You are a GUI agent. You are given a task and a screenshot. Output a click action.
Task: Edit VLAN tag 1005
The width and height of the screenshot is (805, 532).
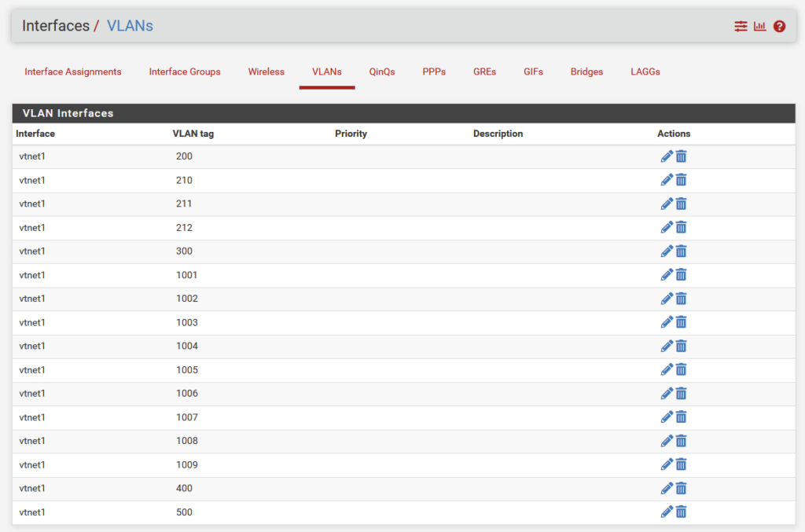(x=667, y=369)
